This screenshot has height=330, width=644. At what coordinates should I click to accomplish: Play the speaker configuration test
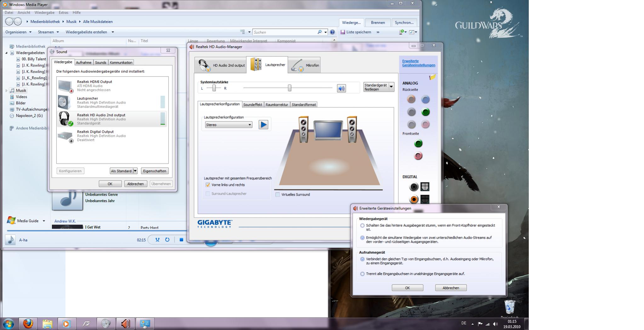(x=263, y=125)
